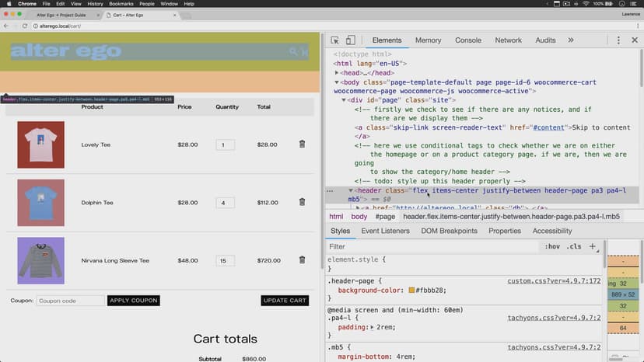The image size is (644, 362).
Task: Switch to the Console tab
Action: tap(467, 40)
